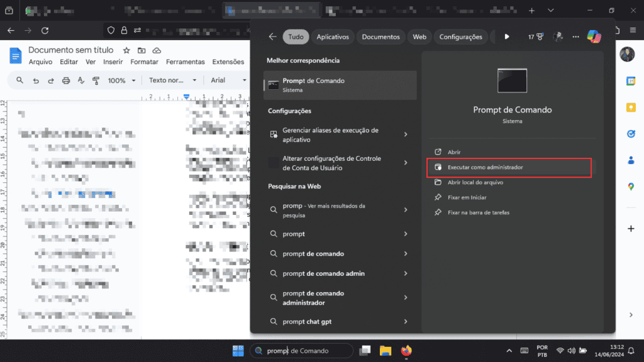
Task: Open notifications bell in system tray
Action: pyautogui.click(x=631, y=351)
